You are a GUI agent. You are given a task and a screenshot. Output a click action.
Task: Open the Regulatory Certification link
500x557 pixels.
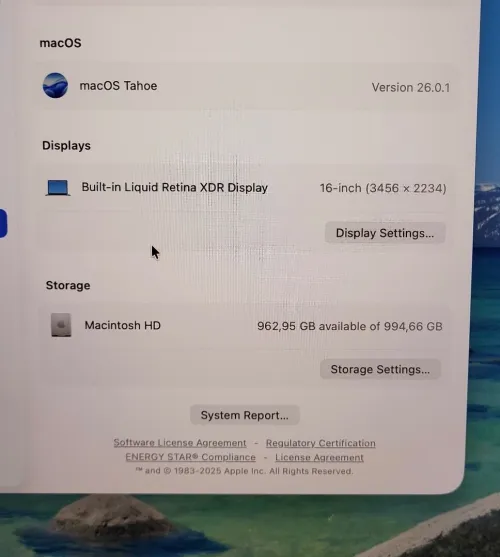click(321, 443)
